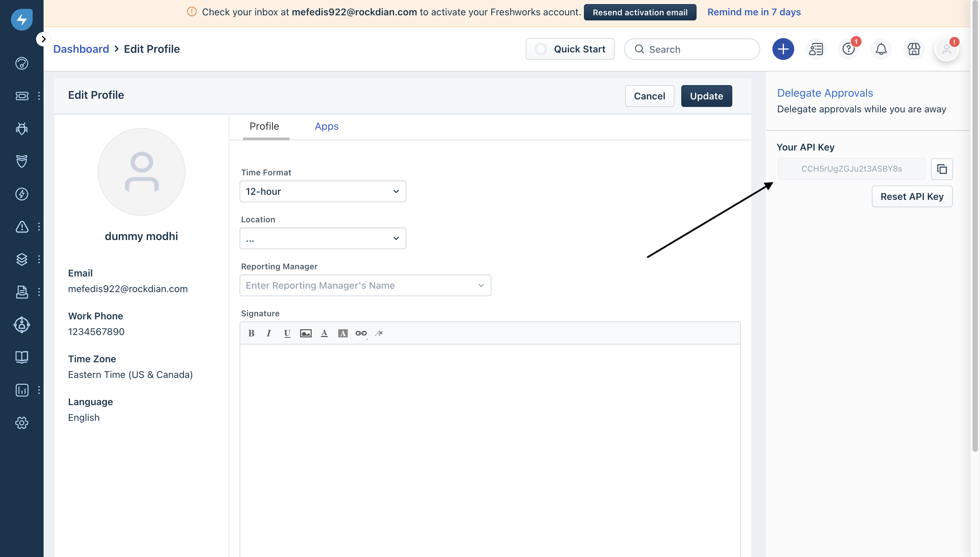Open the marketplace store icon
The height and width of the screenshot is (557, 980).
pyautogui.click(x=914, y=49)
